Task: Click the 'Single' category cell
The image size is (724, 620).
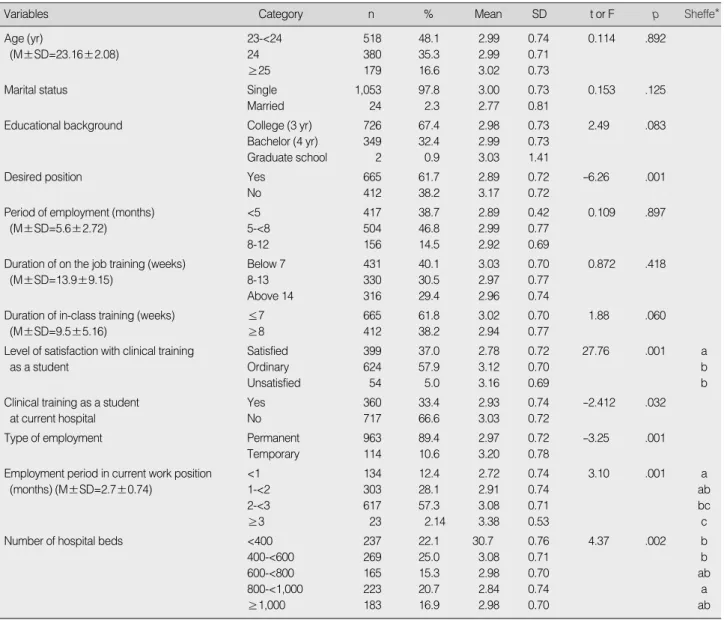Action: (262, 90)
